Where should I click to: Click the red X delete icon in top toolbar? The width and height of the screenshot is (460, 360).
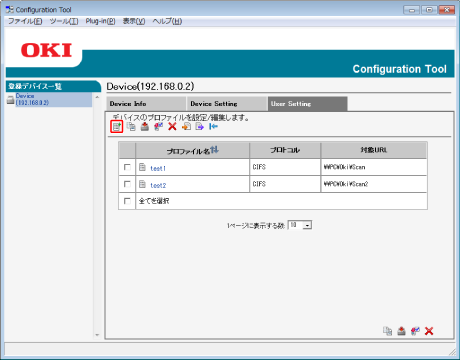pyautogui.click(x=172, y=127)
